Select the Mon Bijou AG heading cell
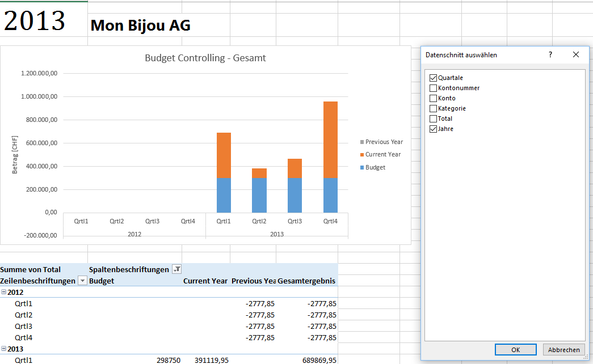This screenshot has width=593, height=364. click(x=140, y=26)
